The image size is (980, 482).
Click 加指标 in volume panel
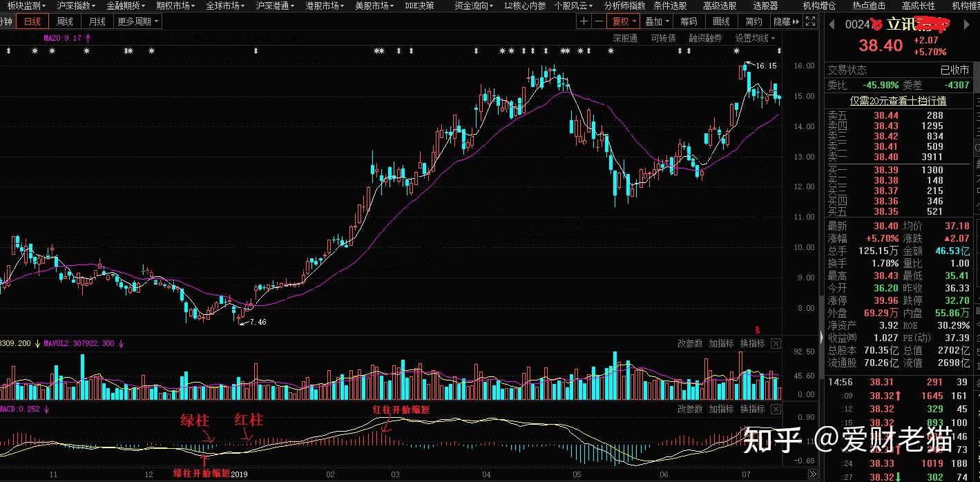pos(721,343)
